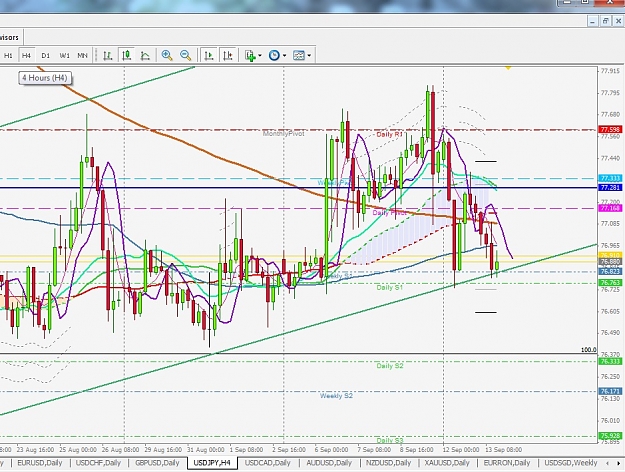
Task: Open the Indicators list icon
Action: (251, 55)
